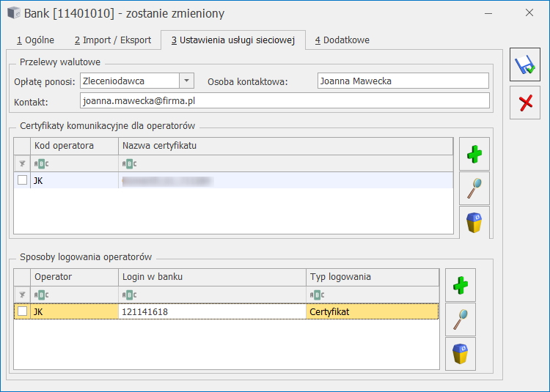Viewport: 550px width, 392px height.
Task: Open the selected login method with the magnifier
Action: click(x=461, y=319)
